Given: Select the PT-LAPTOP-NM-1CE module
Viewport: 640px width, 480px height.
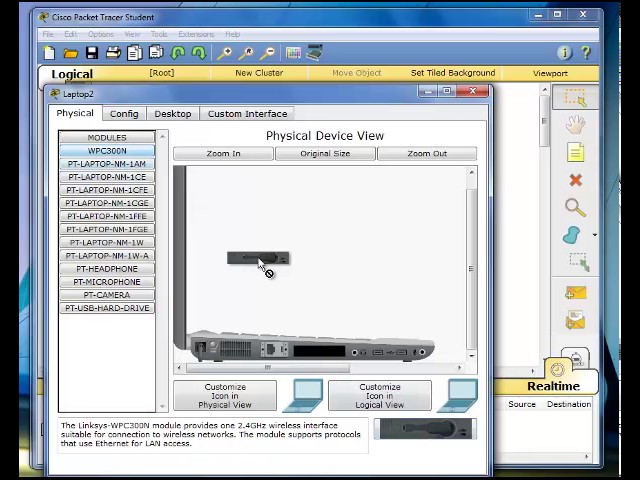Looking at the screenshot, I should [107, 177].
